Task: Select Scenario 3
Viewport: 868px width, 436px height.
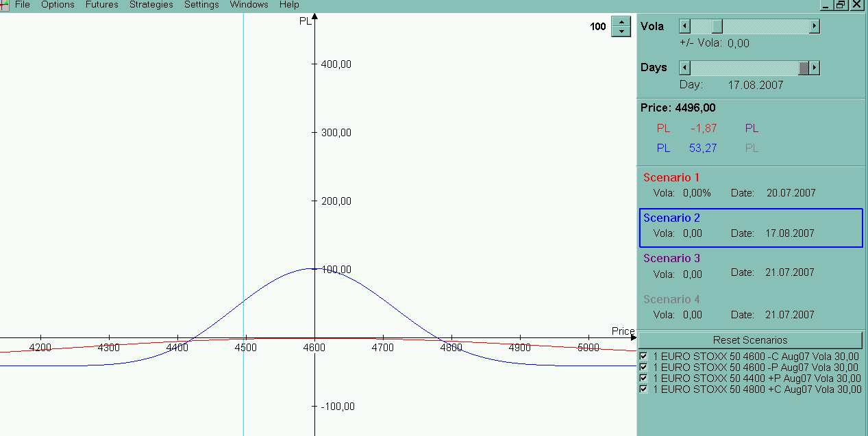Action: 671,258
